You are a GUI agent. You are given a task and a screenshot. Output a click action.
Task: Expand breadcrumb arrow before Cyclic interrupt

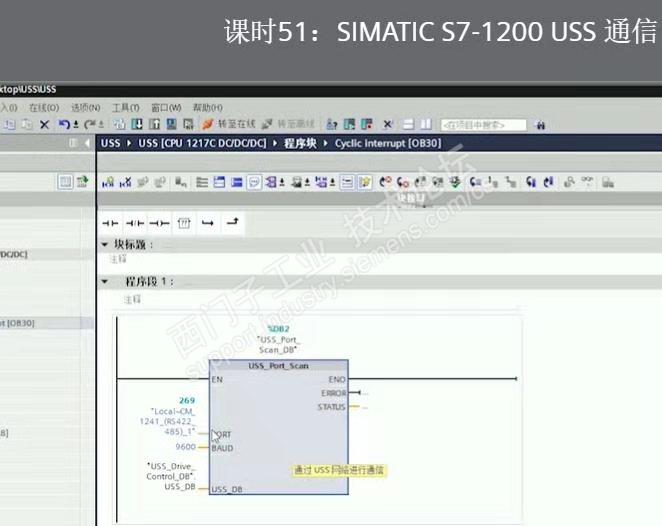326,144
